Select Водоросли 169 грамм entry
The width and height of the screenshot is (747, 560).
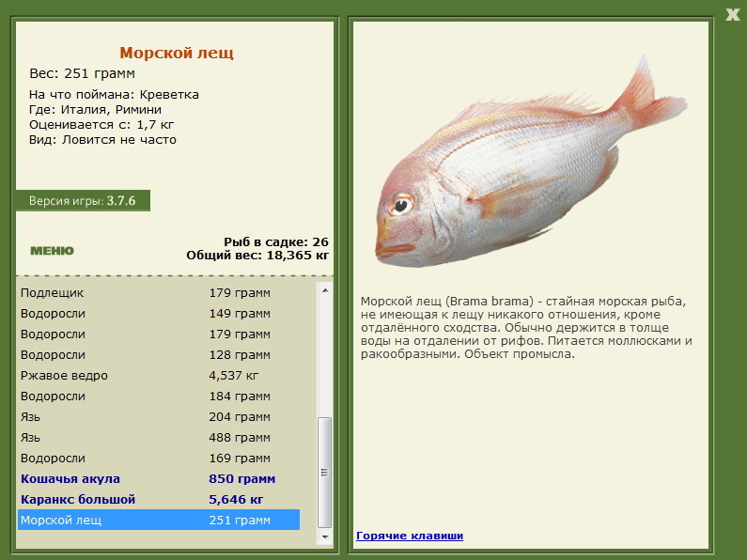coord(159,459)
